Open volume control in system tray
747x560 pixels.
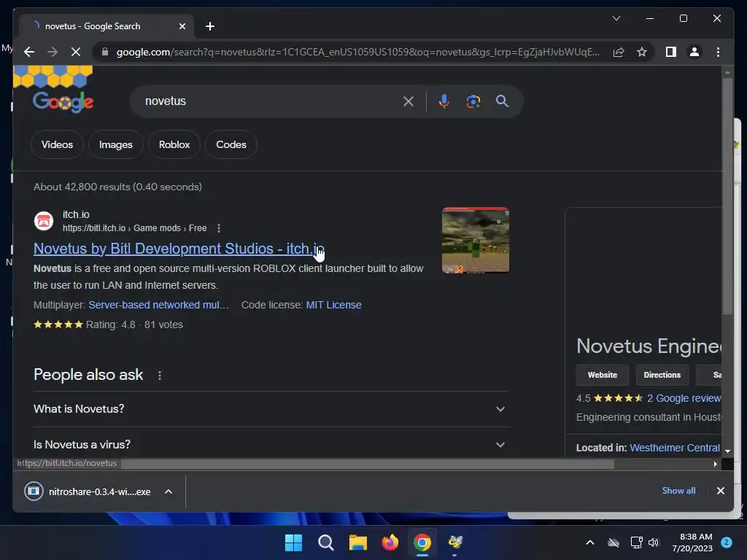click(653, 542)
